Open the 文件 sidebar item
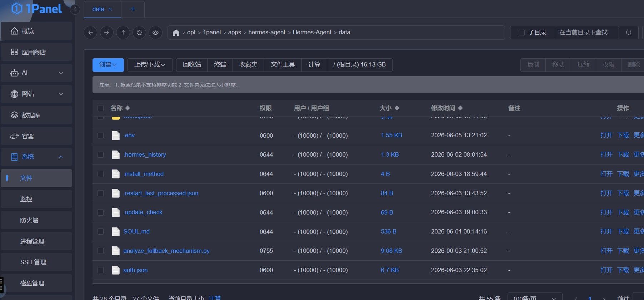Image resolution: width=644 pixels, height=300 pixels. pos(36,178)
